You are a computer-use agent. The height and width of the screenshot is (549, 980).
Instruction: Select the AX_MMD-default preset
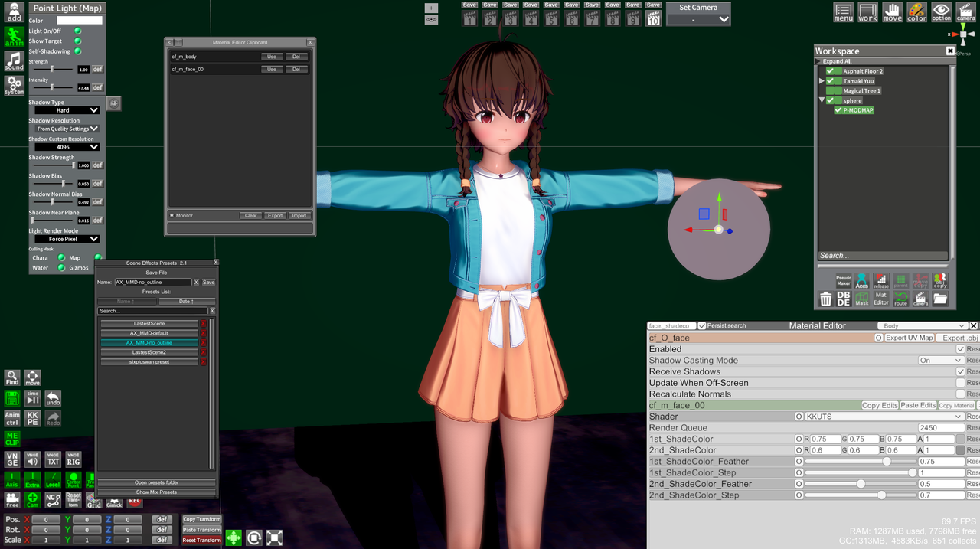click(150, 333)
